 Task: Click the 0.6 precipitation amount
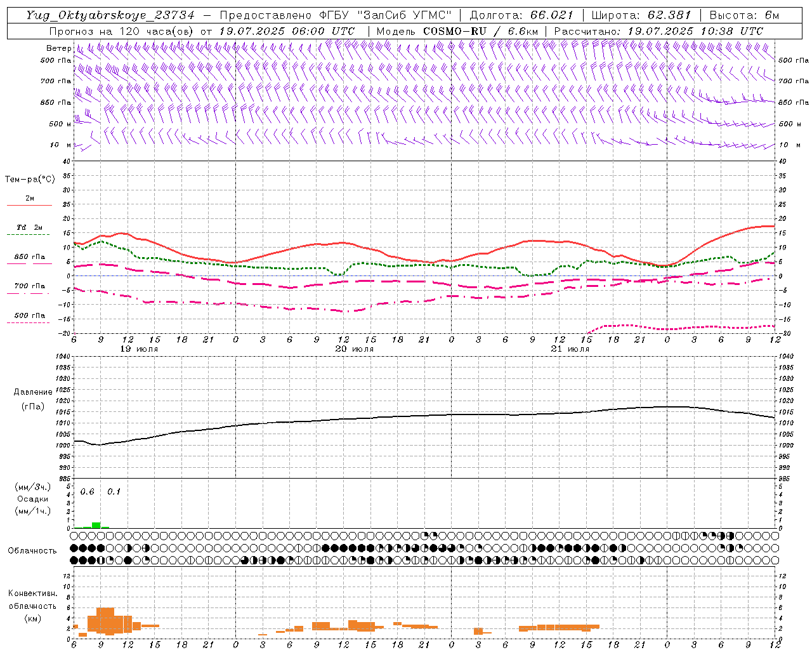tap(87, 492)
